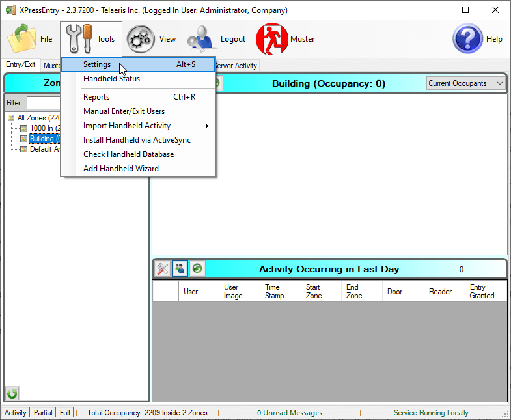Open Handheld Status from the Tools menu

click(x=138, y=79)
